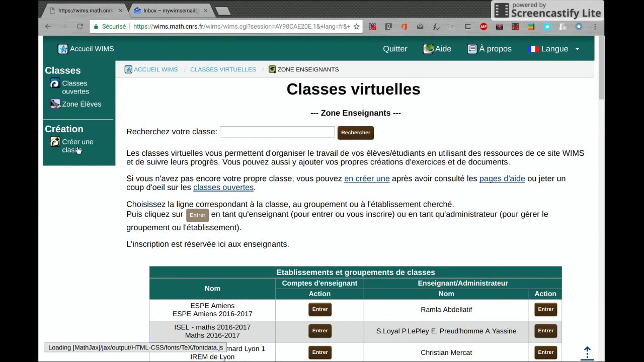Open Créer une classe sidebar link
This screenshot has height=362, width=644.
point(77,146)
